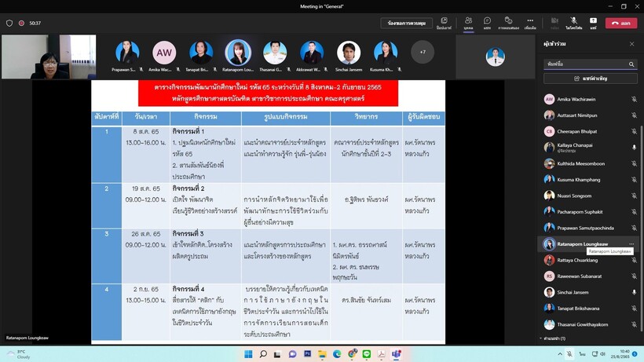Open the LINE app from the taskbar
The image size is (644, 362).
coord(366,354)
